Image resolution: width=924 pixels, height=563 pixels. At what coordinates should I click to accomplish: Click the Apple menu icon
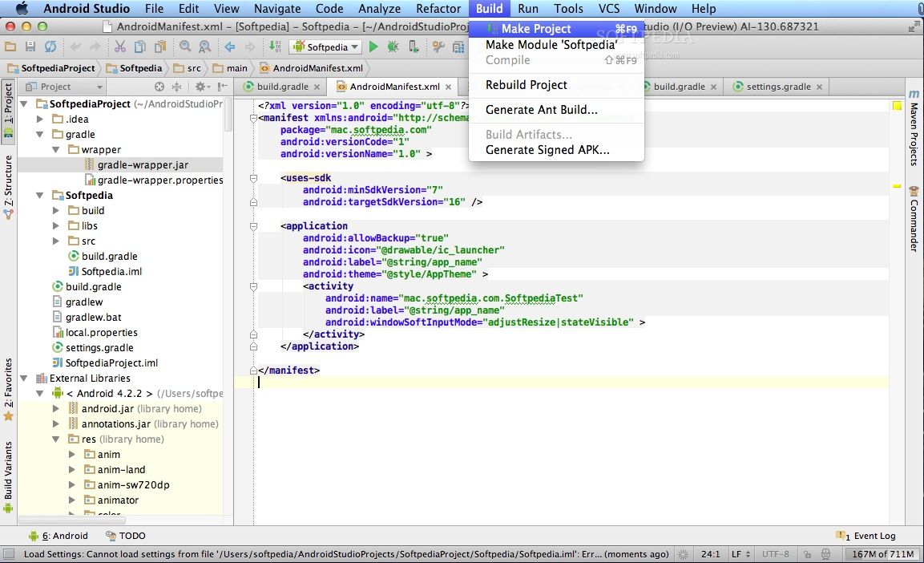[x=21, y=8]
